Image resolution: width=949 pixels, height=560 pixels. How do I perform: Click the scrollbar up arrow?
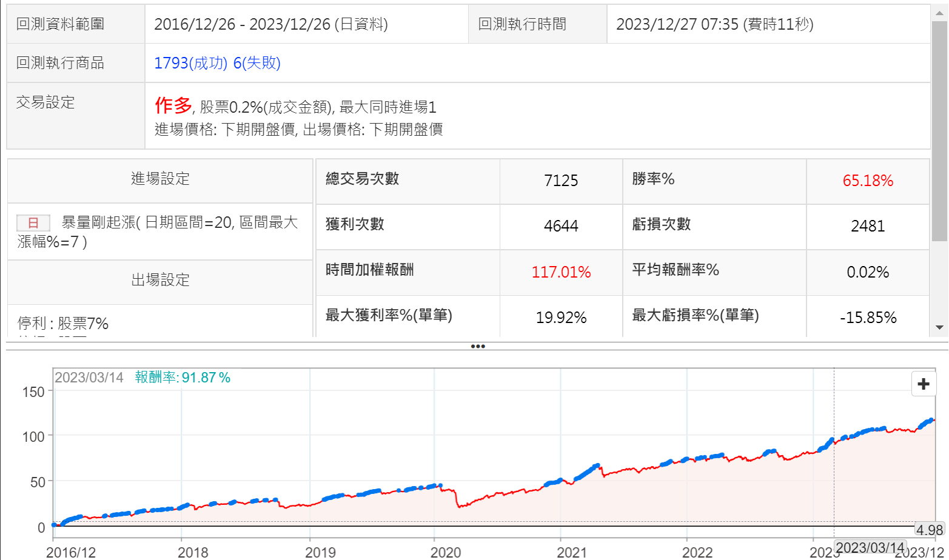(939, 13)
